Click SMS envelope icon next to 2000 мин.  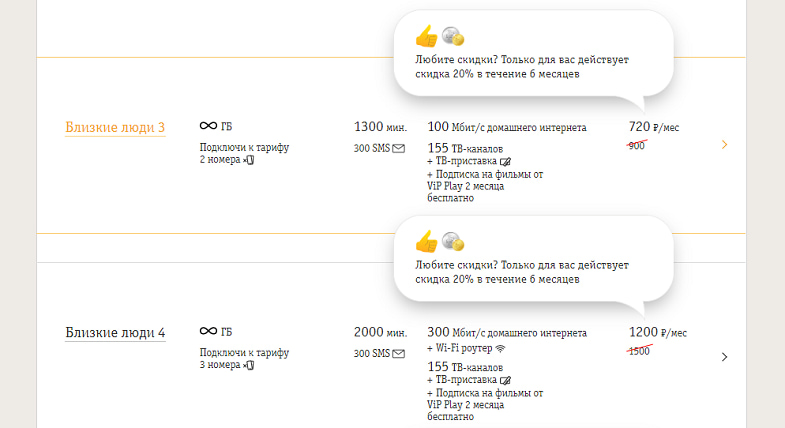[399, 354]
